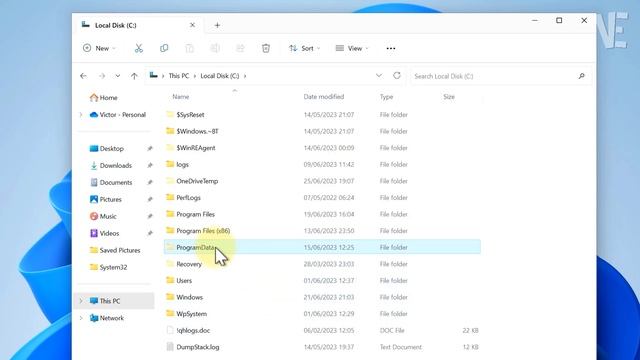The height and width of the screenshot is (360, 640).
Task: Click the Rename icon in toolbar
Action: pyautogui.click(x=215, y=48)
